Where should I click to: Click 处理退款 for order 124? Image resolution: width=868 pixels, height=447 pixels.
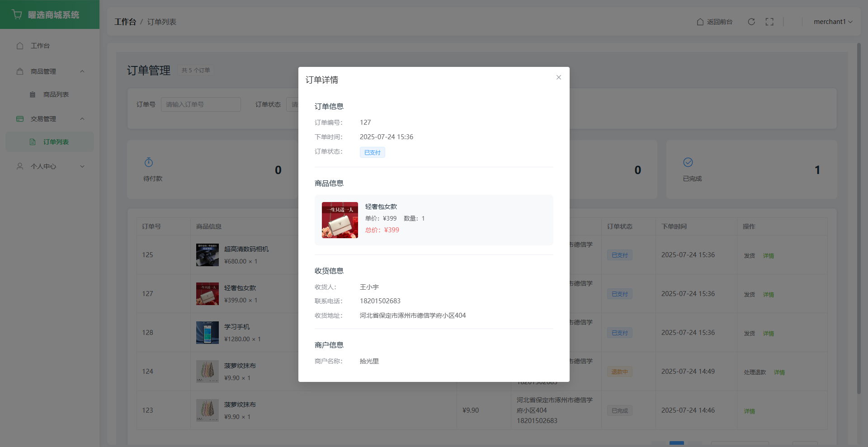pyautogui.click(x=755, y=372)
